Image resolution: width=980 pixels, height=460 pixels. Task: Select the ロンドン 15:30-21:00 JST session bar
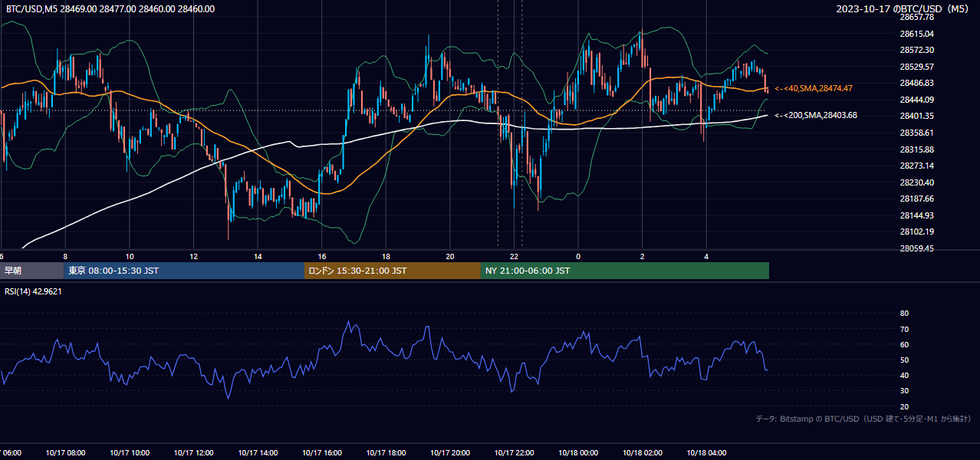pos(393,271)
